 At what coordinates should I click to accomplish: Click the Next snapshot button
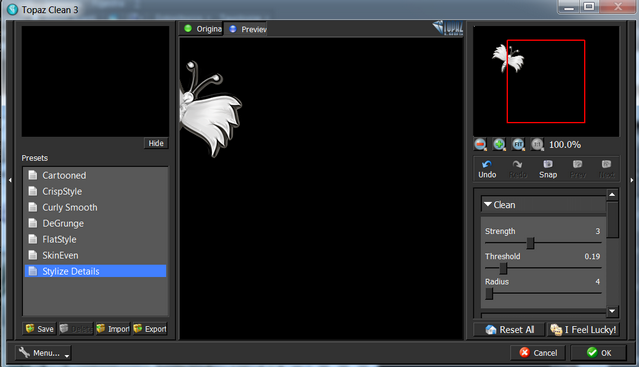point(606,169)
